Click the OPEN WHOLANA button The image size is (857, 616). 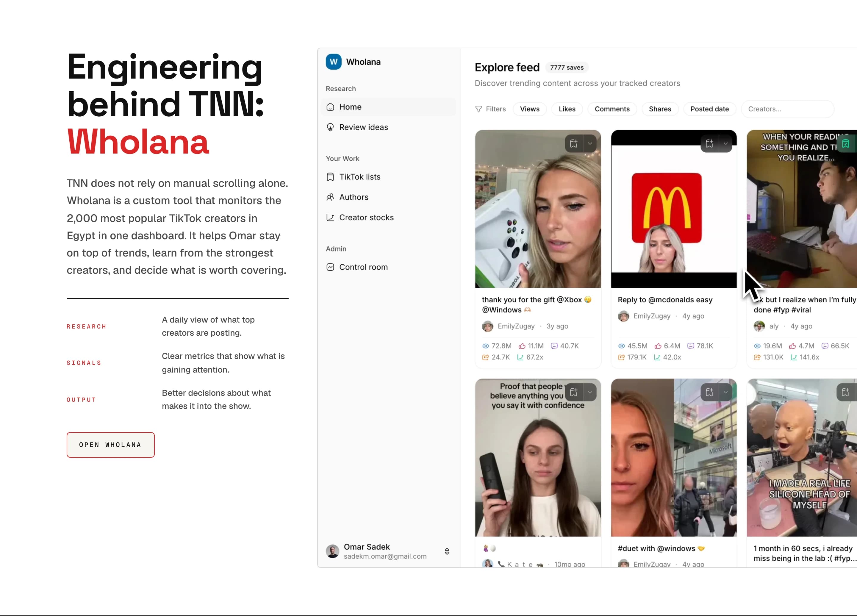(x=110, y=445)
